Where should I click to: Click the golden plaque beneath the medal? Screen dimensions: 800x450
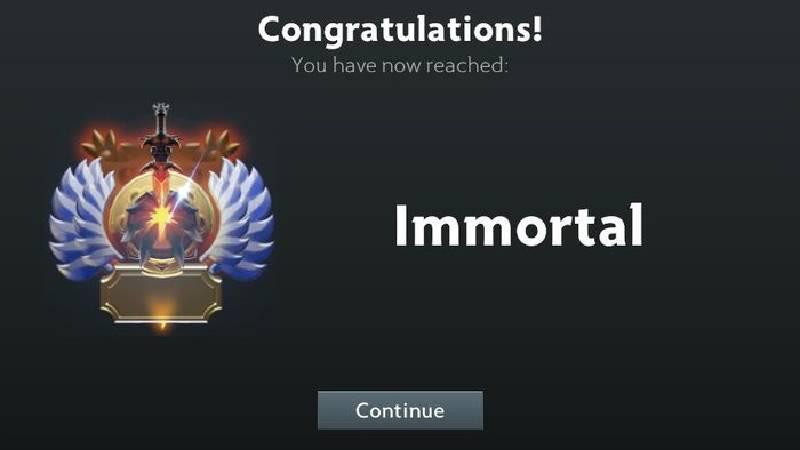click(x=161, y=294)
